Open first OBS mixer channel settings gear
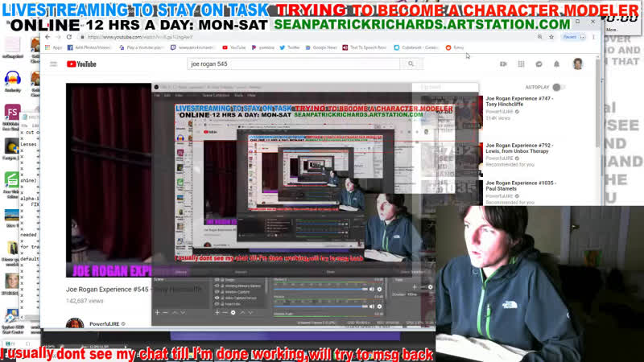 [379, 290]
